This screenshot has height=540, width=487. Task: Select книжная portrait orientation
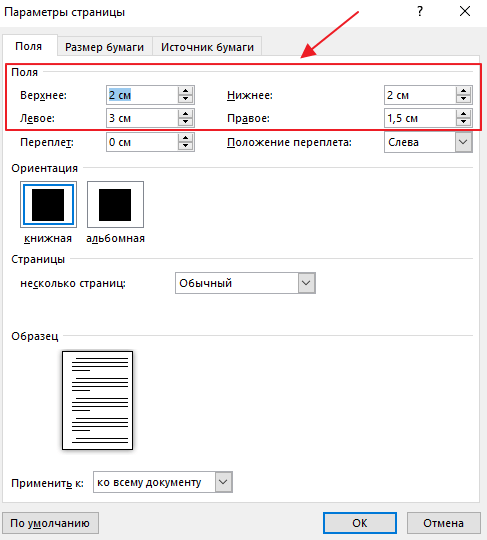(x=48, y=205)
